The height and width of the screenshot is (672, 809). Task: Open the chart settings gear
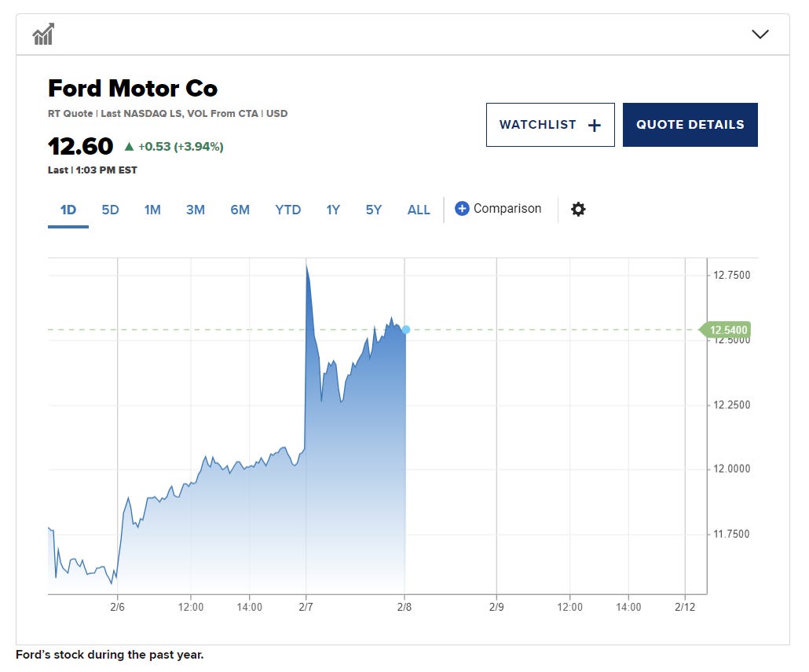[x=578, y=209]
